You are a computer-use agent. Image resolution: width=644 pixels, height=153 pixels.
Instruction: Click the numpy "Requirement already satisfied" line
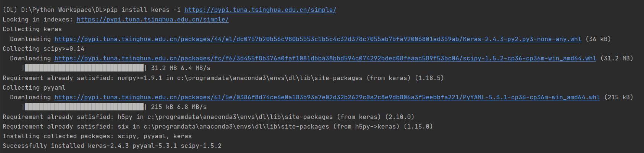point(223,78)
